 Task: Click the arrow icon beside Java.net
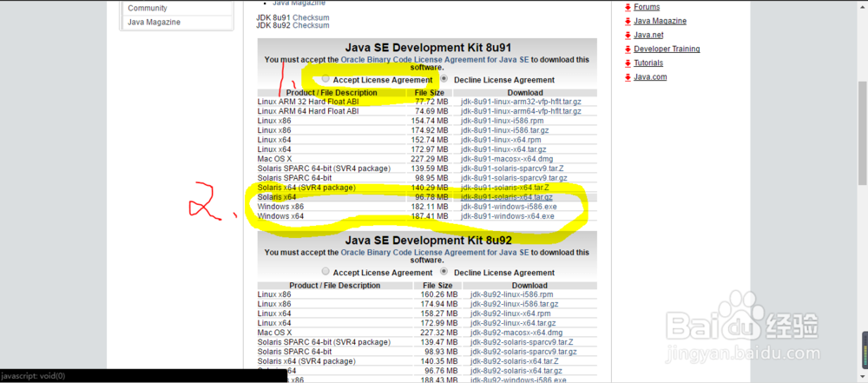tap(628, 35)
